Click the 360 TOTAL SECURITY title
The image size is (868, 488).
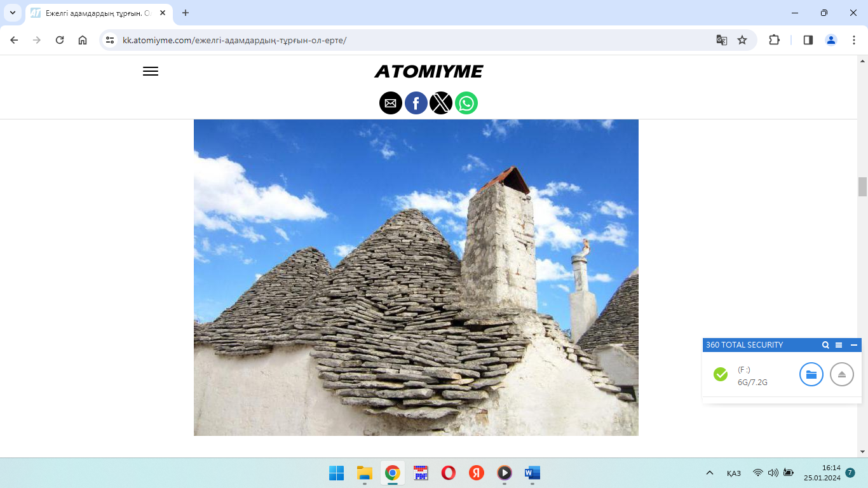[744, 345]
